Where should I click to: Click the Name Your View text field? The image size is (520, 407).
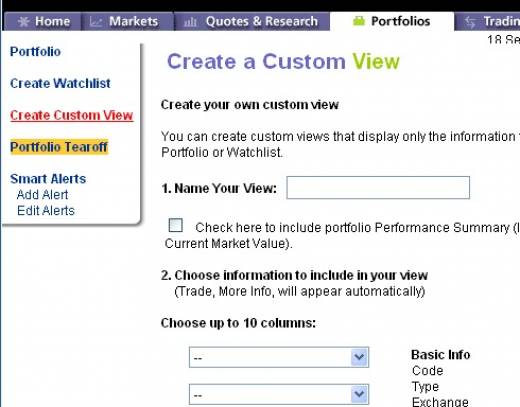378,188
